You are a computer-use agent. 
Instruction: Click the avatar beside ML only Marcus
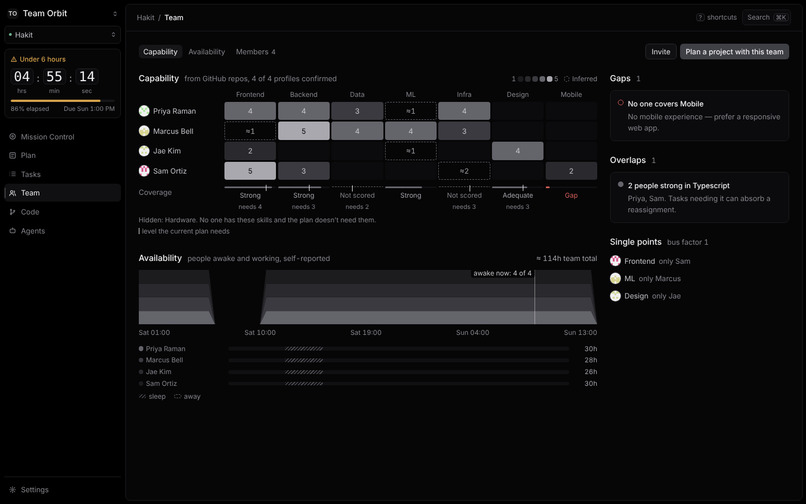pos(615,279)
